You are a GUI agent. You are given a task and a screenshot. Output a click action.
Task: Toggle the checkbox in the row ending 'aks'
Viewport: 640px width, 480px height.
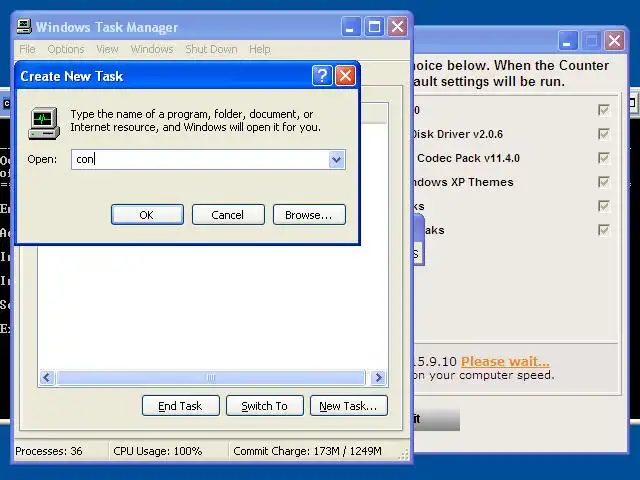pos(604,230)
